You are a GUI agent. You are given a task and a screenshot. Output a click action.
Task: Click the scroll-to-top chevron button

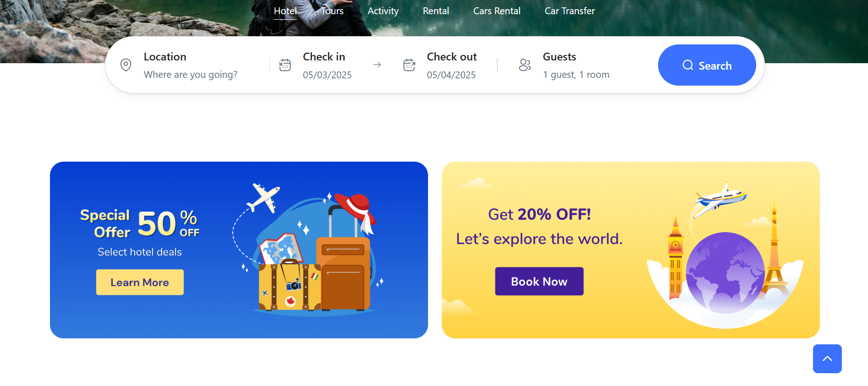(827, 359)
